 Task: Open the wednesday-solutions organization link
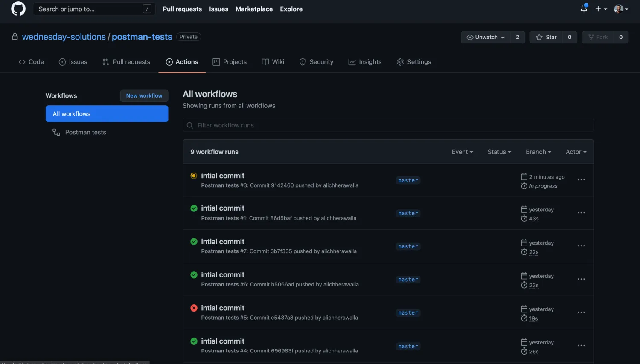click(64, 37)
